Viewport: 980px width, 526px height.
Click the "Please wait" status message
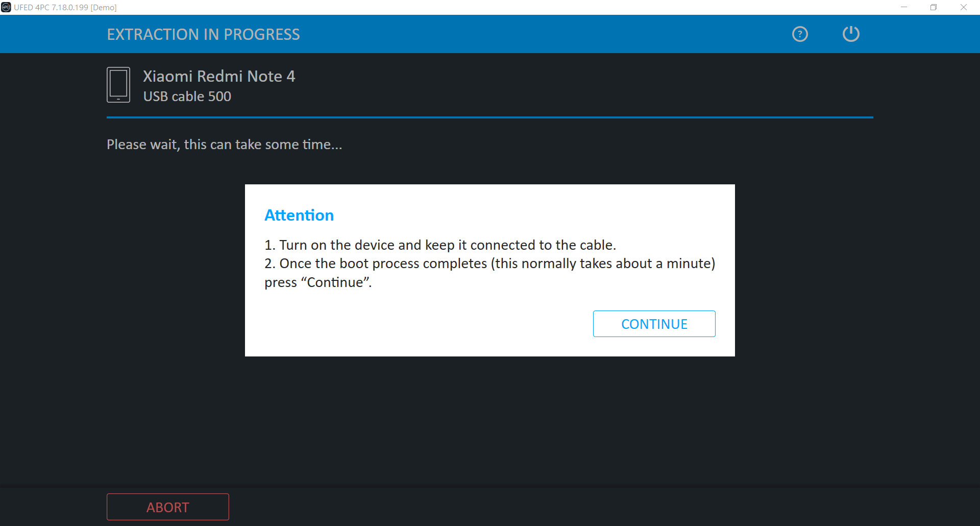coord(224,145)
